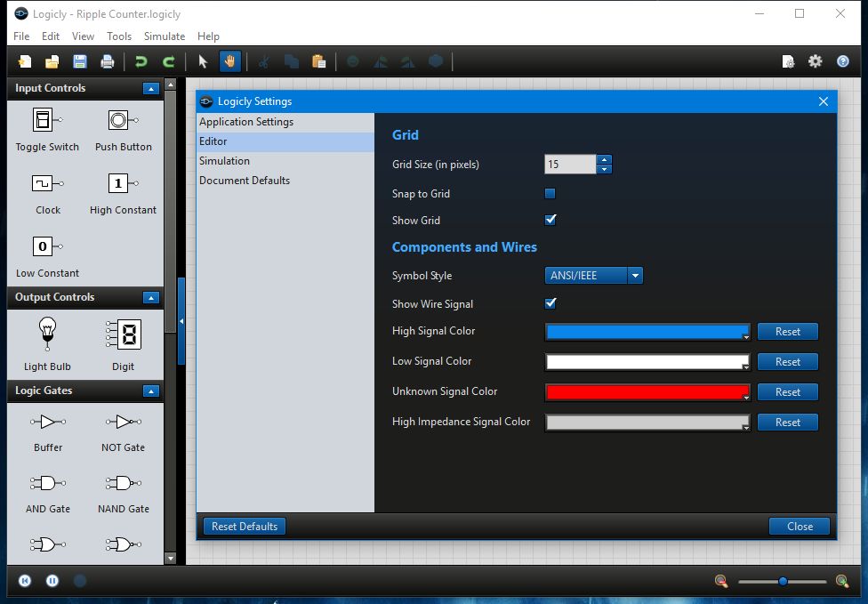Open the Simulate menu
Viewport: 868px width, 604px height.
pos(165,36)
